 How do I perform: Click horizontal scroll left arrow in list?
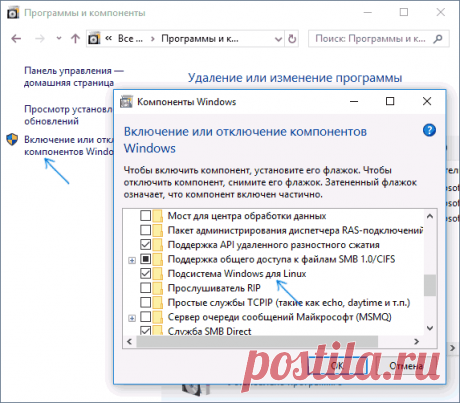130,342
